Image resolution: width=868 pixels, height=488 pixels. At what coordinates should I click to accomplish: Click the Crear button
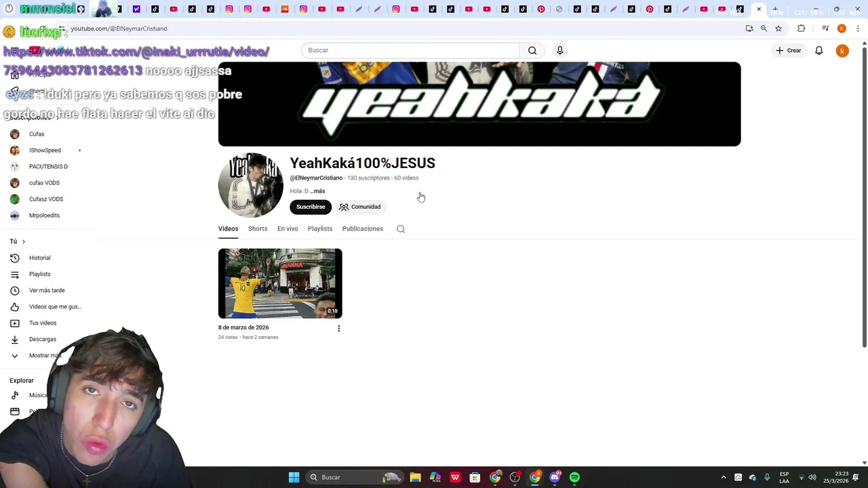click(789, 50)
